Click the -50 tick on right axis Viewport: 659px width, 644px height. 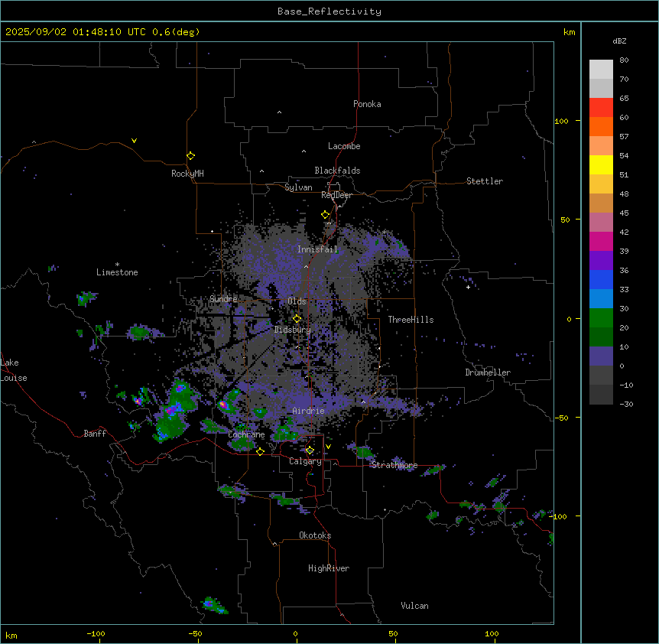pyautogui.click(x=561, y=418)
